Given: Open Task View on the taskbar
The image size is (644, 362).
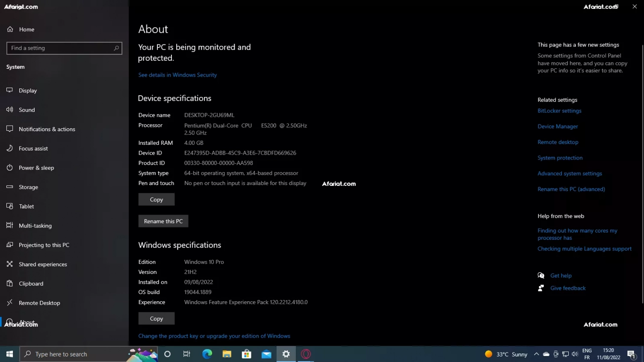Looking at the screenshot, I should (x=187, y=354).
